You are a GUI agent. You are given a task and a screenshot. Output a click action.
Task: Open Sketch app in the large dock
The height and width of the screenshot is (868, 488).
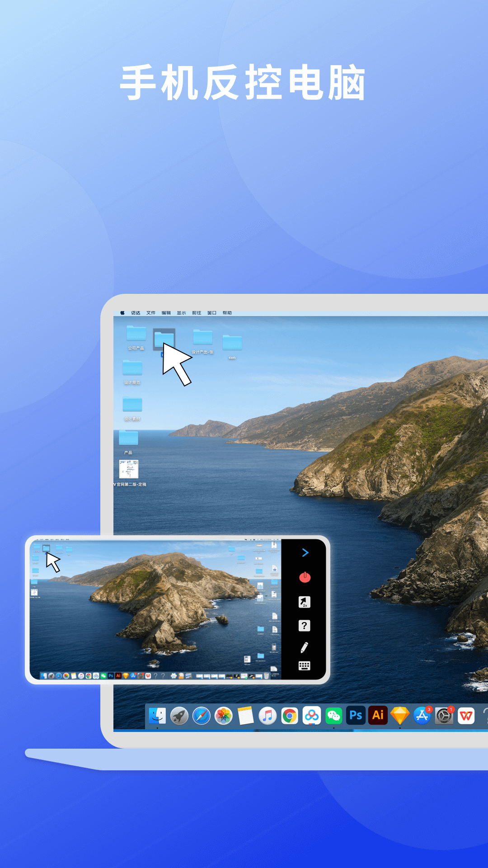tap(400, 716)
